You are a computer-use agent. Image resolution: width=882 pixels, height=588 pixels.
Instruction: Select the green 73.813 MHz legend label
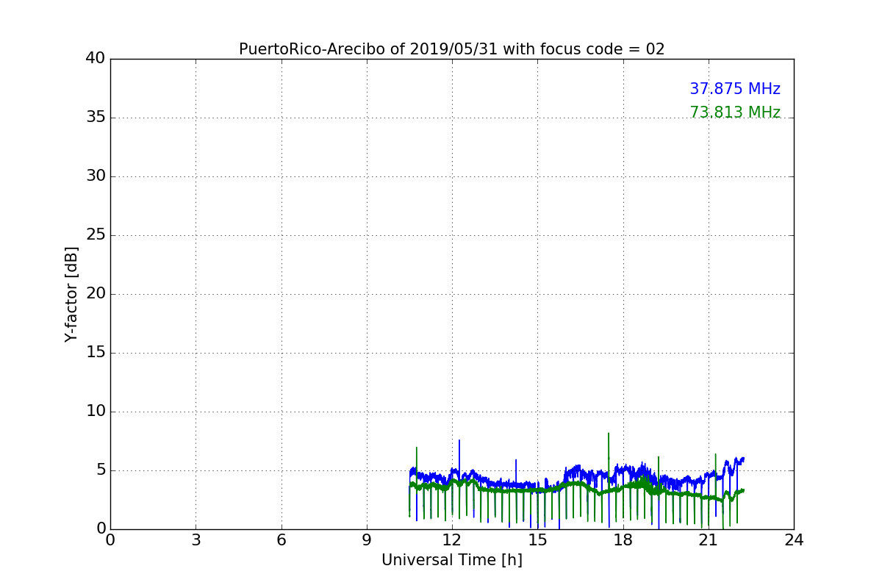click(735, 112)
